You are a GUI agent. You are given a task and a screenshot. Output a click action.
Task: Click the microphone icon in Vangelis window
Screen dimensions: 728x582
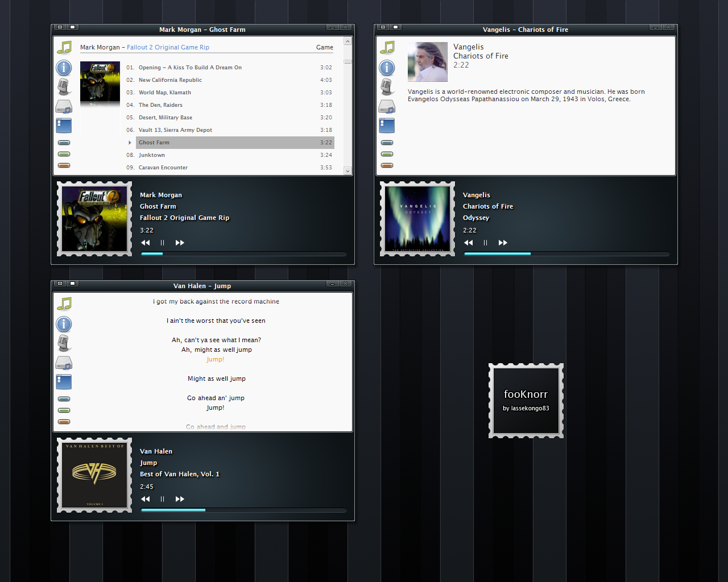(387, 87)
